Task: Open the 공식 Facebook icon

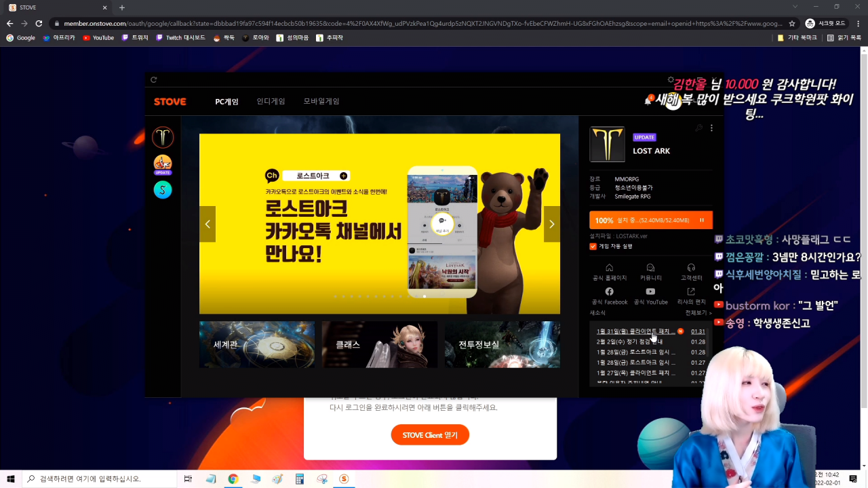Action: click(609, 291)
